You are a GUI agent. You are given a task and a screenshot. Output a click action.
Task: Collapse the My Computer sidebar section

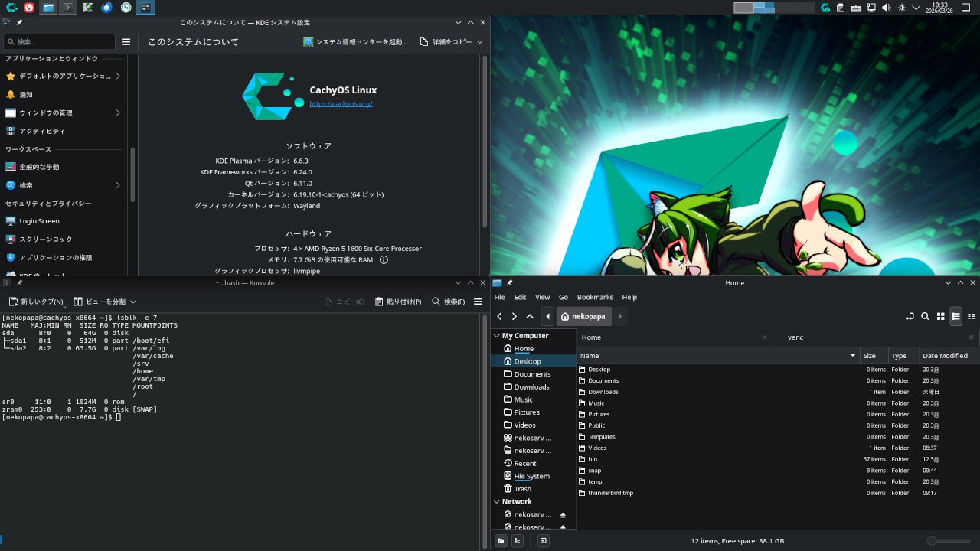pyautogui.click(x=496, y=336)
